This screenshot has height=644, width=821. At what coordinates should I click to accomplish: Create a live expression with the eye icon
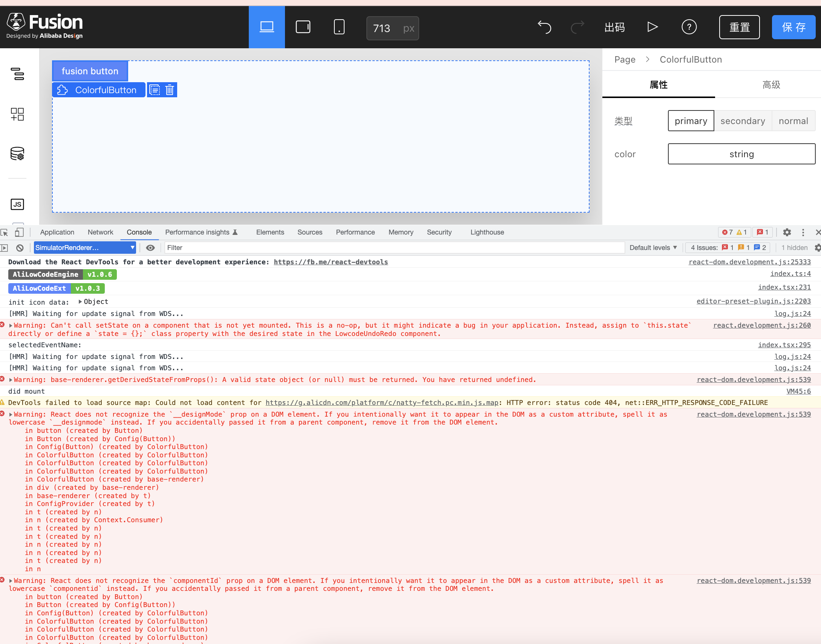150,248
